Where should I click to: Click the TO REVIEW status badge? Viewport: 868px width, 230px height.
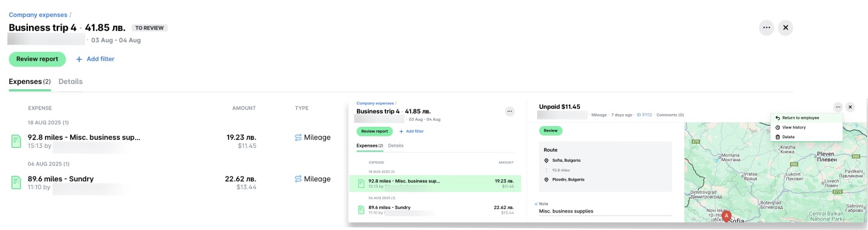(149, 28)
